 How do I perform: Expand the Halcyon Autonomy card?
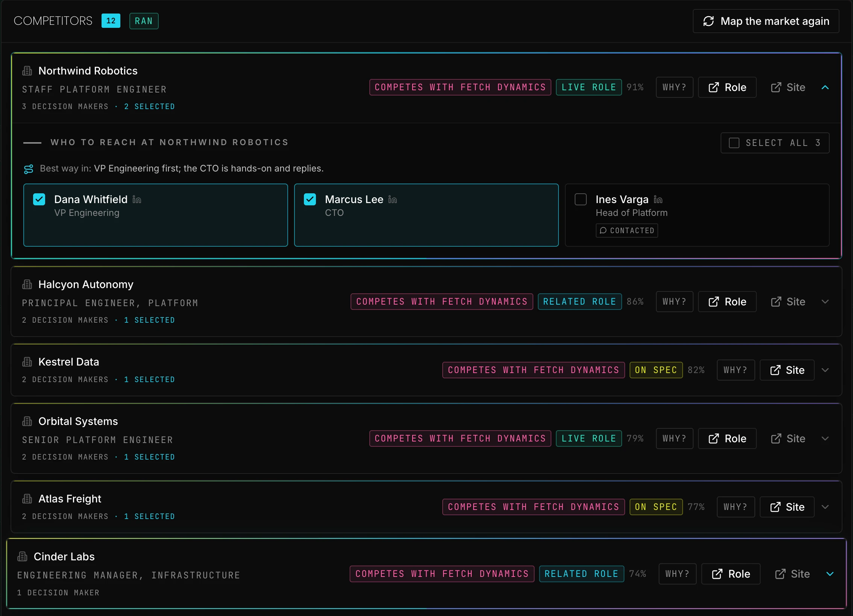point(825,302)
